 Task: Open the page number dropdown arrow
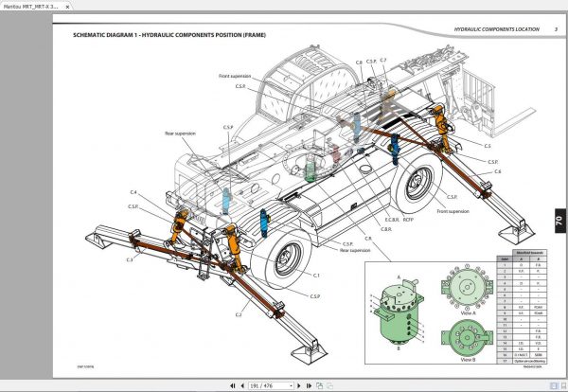click(291, 386)
